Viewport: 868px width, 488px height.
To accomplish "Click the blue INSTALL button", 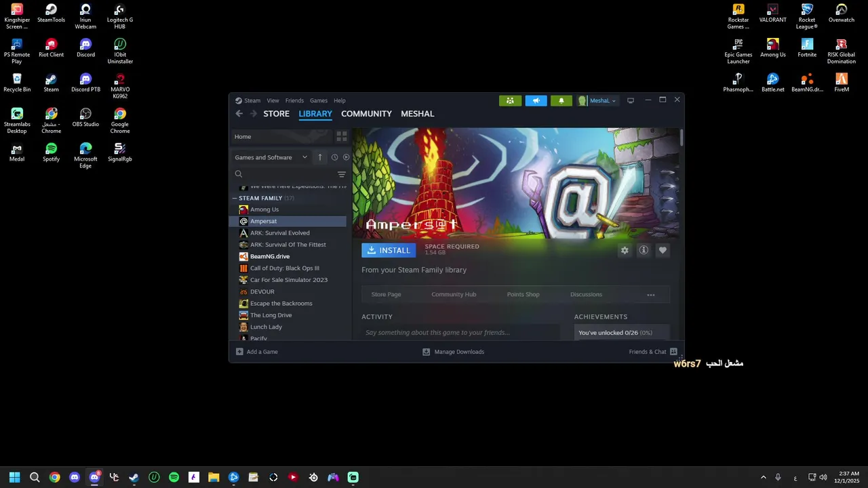I will (x=389, y=250).
